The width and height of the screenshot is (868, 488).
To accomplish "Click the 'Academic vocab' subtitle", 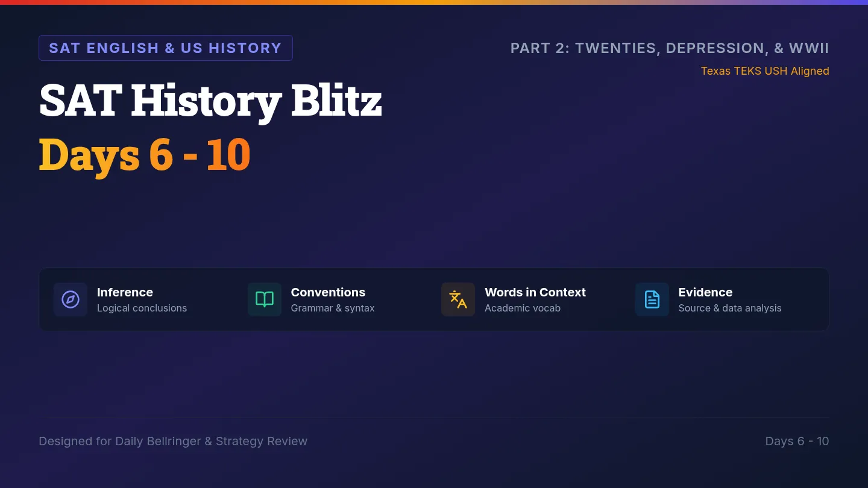I will click(523, 308).
